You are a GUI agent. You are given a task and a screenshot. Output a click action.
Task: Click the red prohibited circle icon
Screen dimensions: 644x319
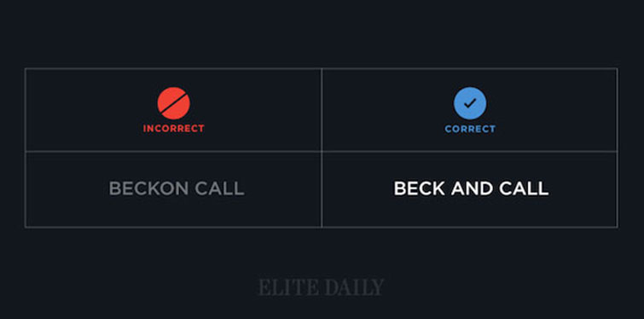pyautogui.click(x=173, y=103)
